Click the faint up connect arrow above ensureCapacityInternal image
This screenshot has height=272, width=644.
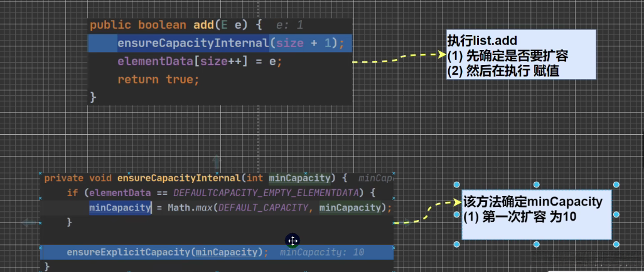point(217,162)
